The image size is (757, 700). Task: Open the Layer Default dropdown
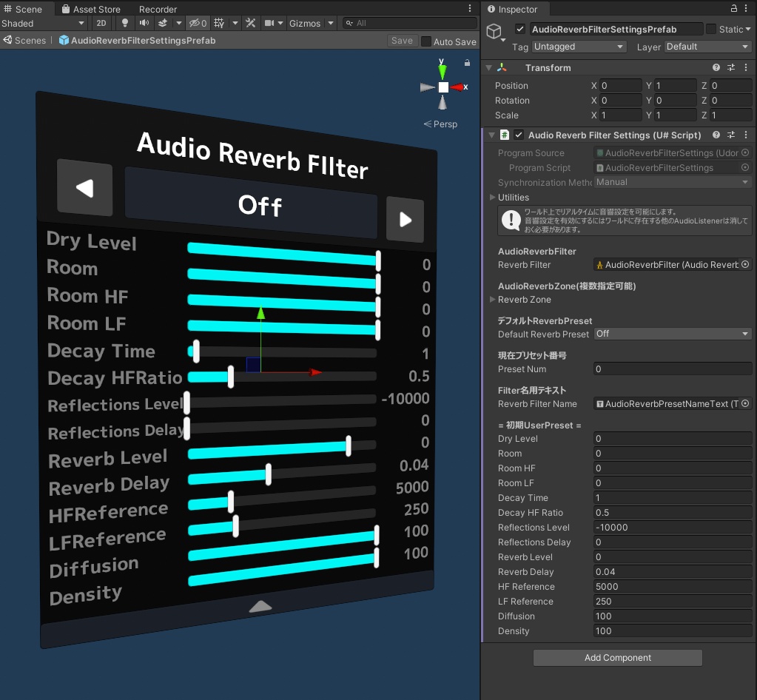coord(707,47)
